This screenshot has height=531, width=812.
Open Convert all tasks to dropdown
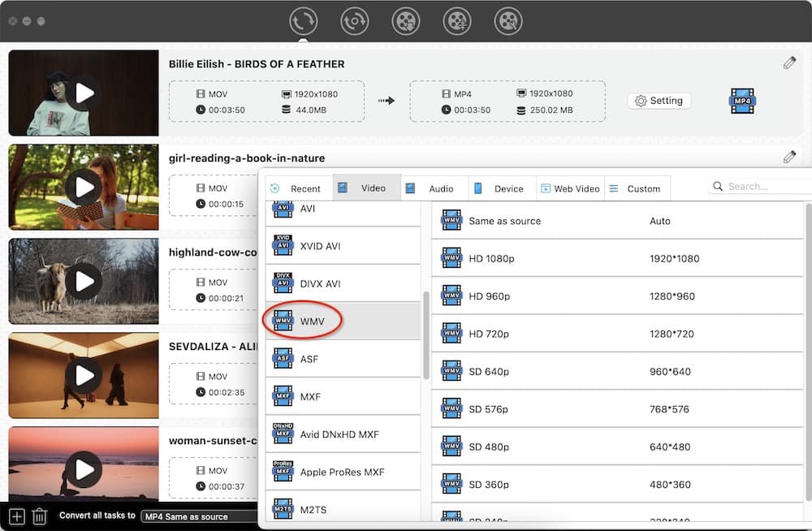tap(199, 516)
